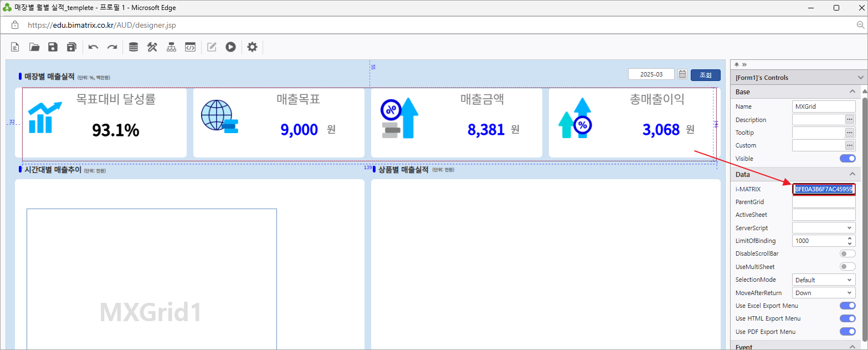Run the report with play icon
The image size is (868, 350).
tap(230, 47)
